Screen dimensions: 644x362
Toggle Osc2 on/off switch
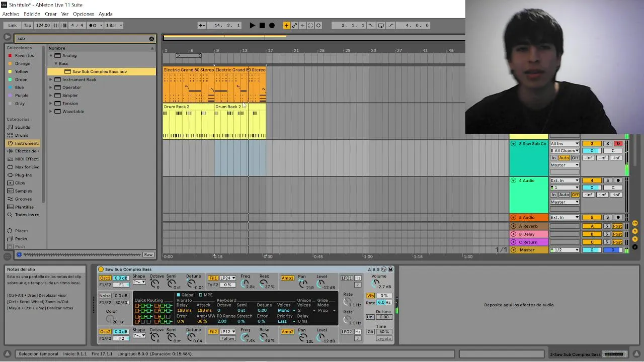(105, 332)
